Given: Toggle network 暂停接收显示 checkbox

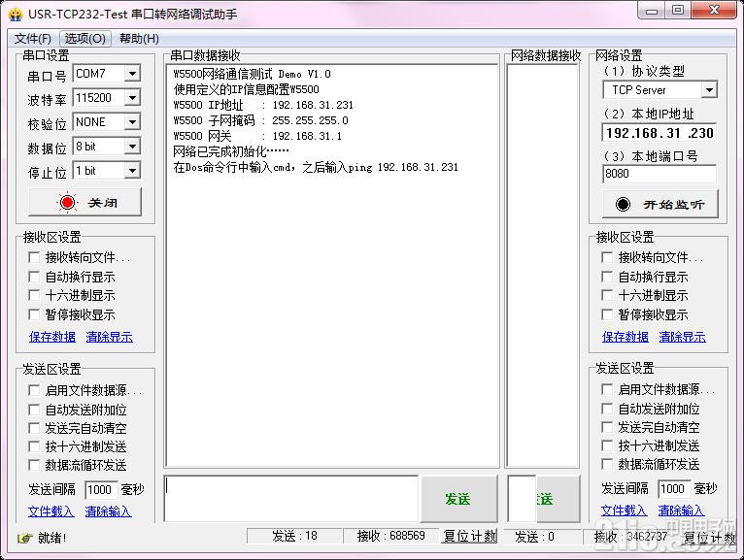Looking at the screenshot, I should [607, 314].
